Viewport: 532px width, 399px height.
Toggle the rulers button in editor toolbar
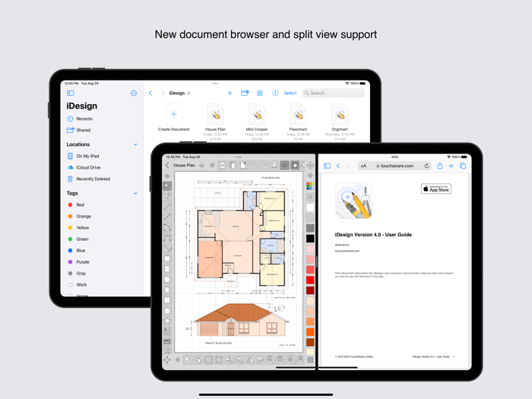tap(274, 165)
